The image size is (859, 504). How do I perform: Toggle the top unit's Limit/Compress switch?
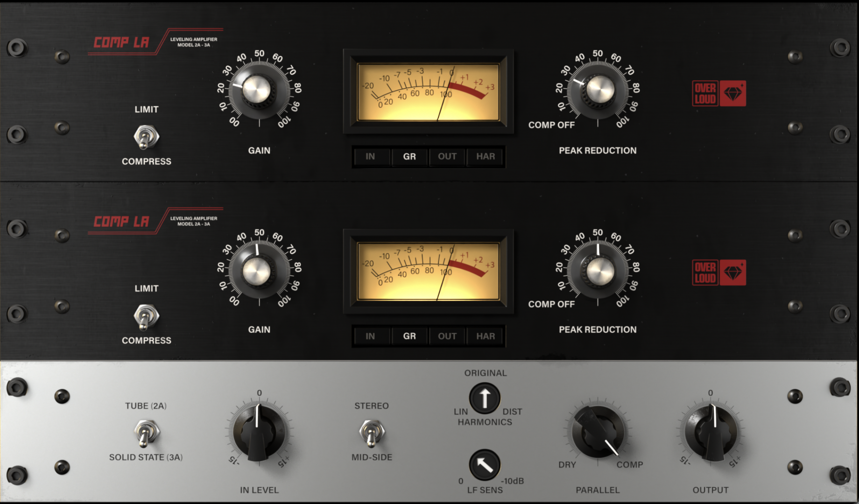(146, 137)
